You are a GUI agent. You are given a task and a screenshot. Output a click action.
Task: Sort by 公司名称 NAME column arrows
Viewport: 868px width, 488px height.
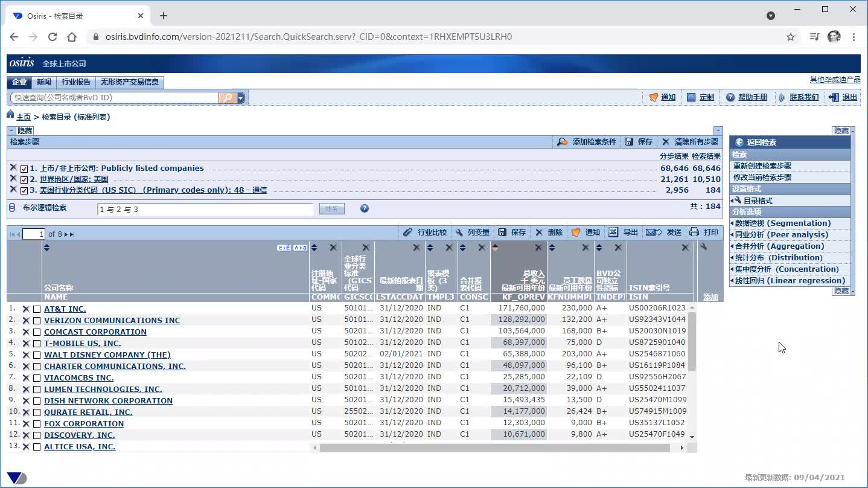47,248
